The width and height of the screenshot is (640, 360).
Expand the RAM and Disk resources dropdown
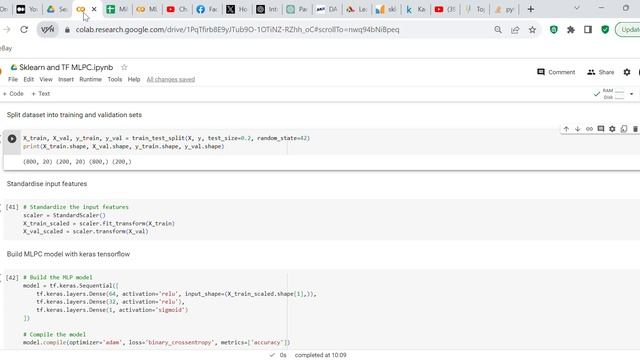(x=631, y=94)
